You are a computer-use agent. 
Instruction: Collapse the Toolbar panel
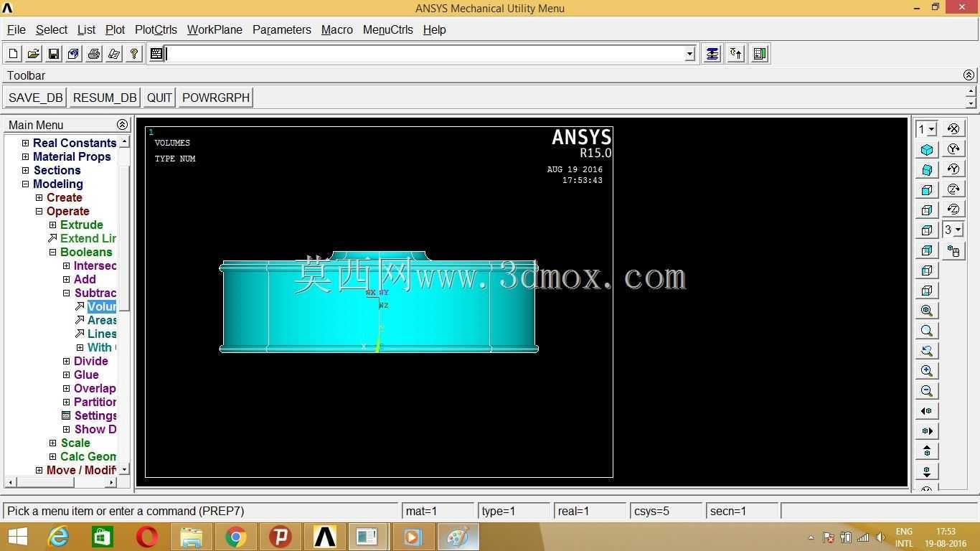tap(969, 75)
